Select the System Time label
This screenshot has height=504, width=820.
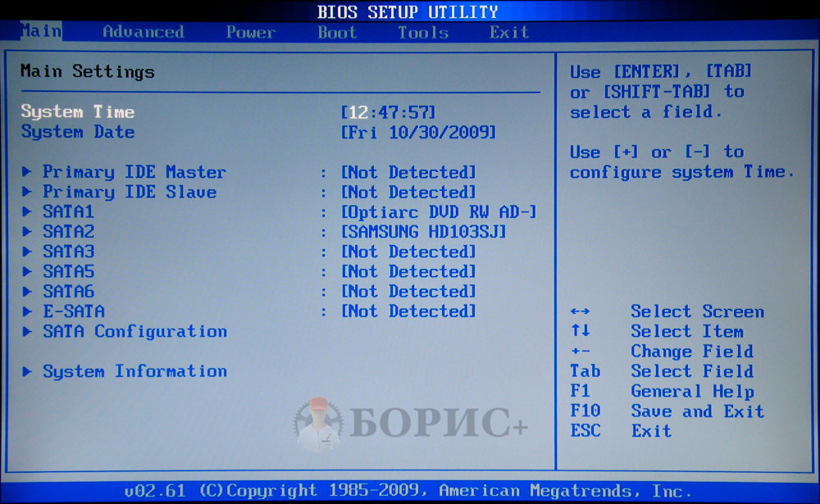(77, 111)
